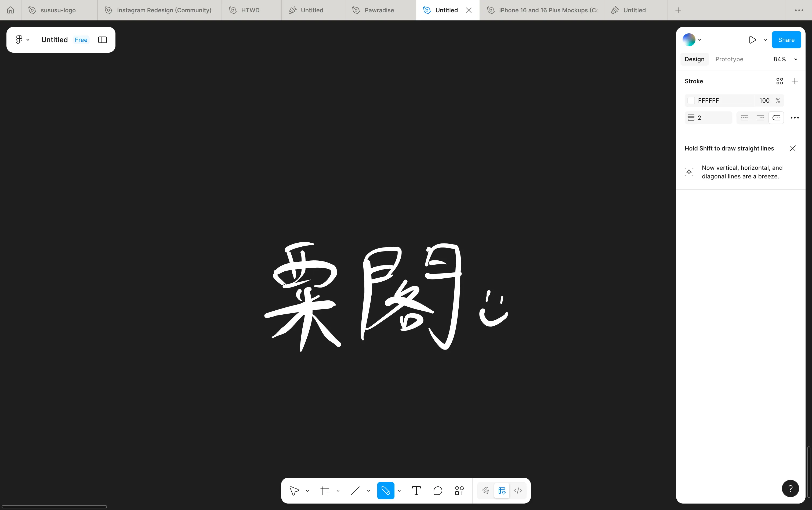
Task: Add a new stroke with the plus icon
Action: tap(795, 81)
